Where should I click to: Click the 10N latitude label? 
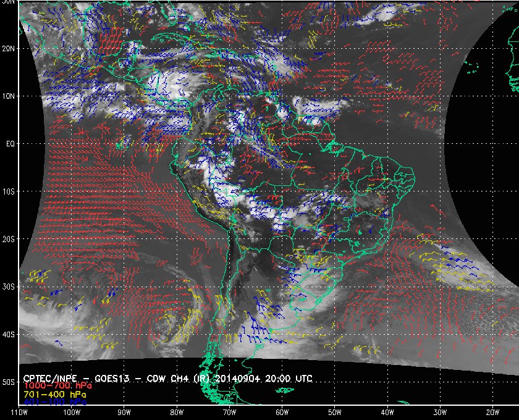coord(8,96)
